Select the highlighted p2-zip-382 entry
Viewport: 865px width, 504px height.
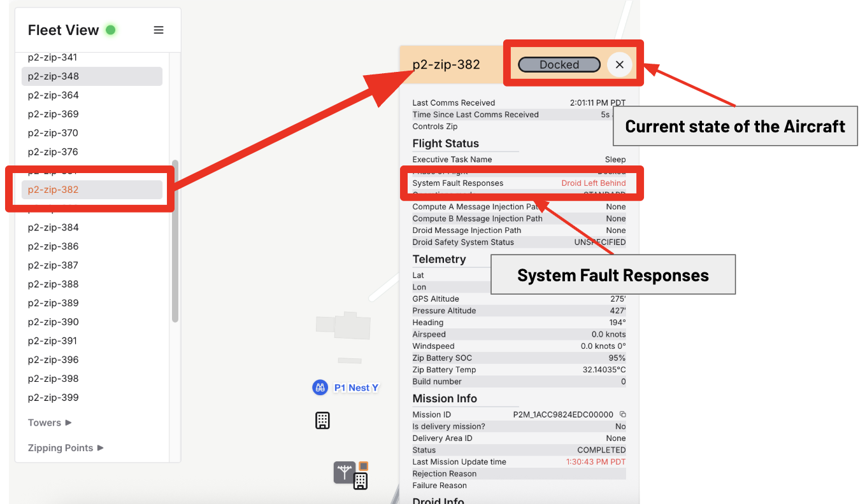point(92,190)
